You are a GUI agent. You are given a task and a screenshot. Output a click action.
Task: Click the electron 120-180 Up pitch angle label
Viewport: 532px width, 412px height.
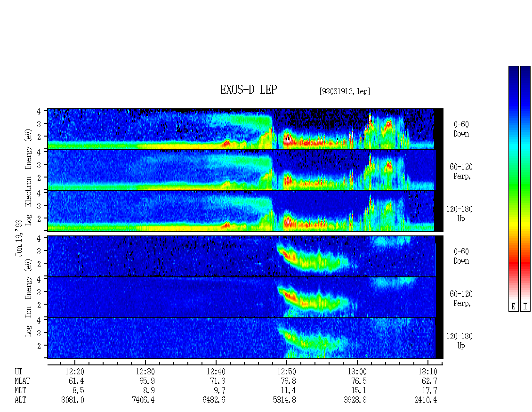point(459,214)
